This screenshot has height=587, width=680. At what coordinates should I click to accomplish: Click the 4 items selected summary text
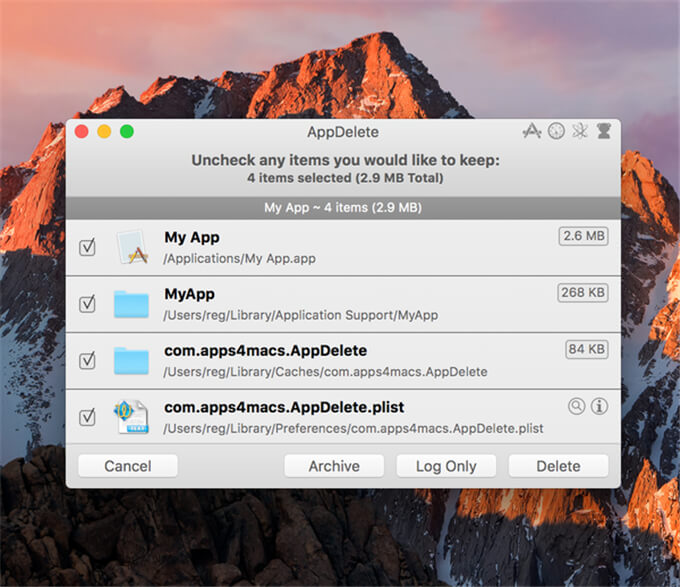(345, 178)
